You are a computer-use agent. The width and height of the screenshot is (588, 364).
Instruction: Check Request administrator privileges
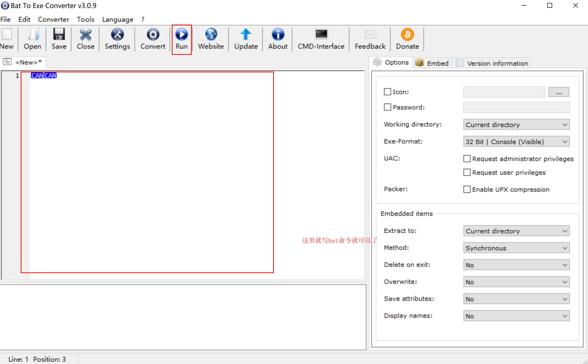pyautogui.click(x=467, y=159)
